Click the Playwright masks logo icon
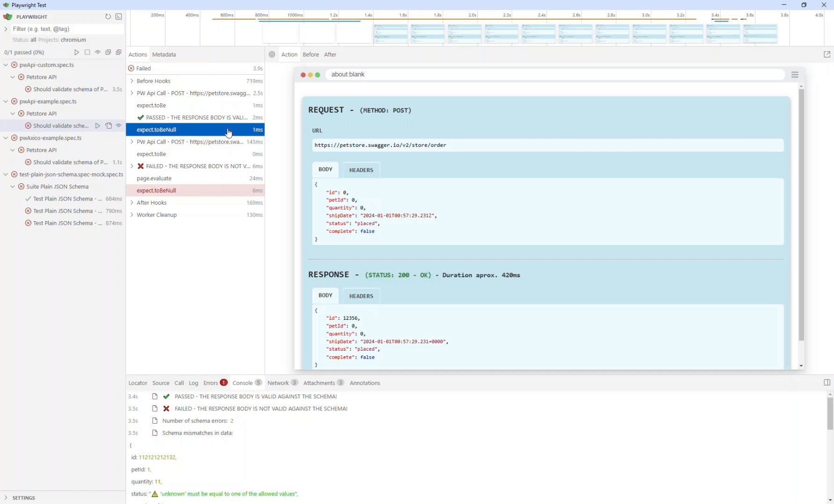The image size is (834, 504). 7,17
